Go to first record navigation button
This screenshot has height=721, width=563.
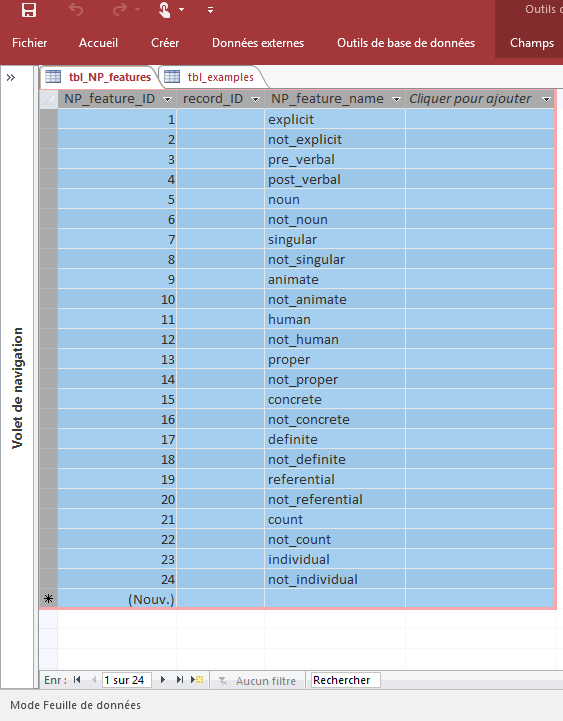77,680
